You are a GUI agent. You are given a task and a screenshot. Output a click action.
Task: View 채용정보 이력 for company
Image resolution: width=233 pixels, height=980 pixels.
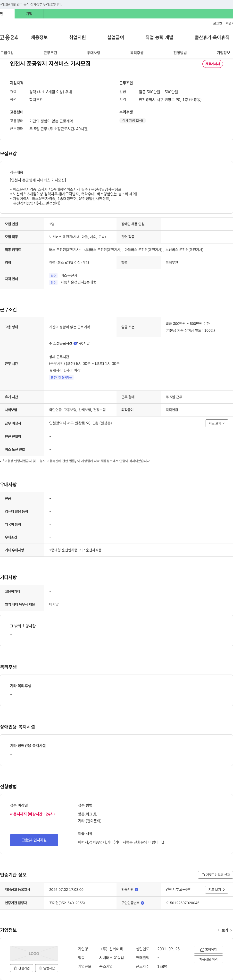[x=208, y=959]
